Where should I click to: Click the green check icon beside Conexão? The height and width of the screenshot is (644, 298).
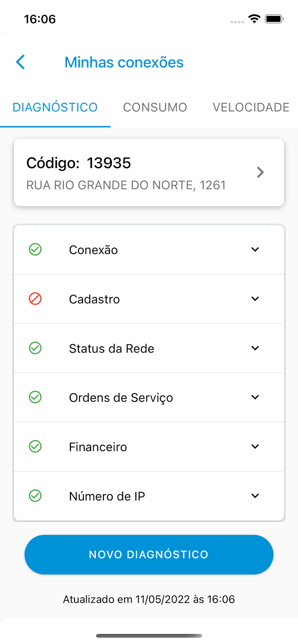point(35,249)
